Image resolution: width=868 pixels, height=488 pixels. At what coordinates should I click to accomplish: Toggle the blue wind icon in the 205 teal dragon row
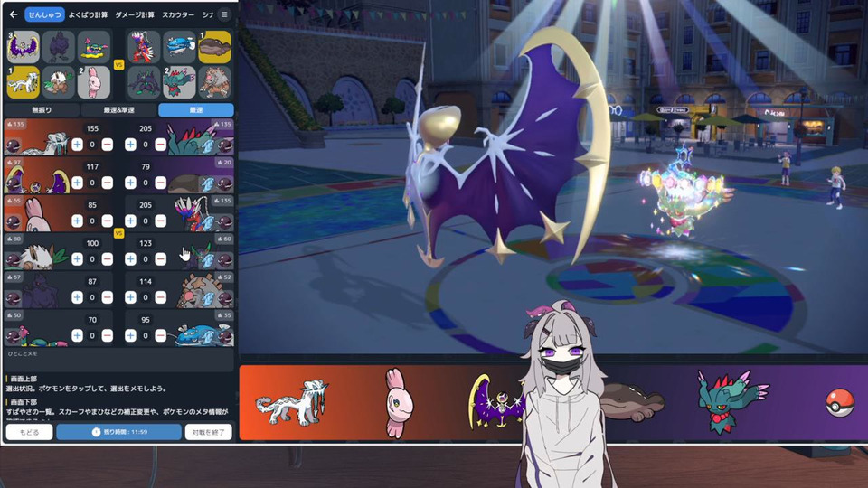[208, 146]
